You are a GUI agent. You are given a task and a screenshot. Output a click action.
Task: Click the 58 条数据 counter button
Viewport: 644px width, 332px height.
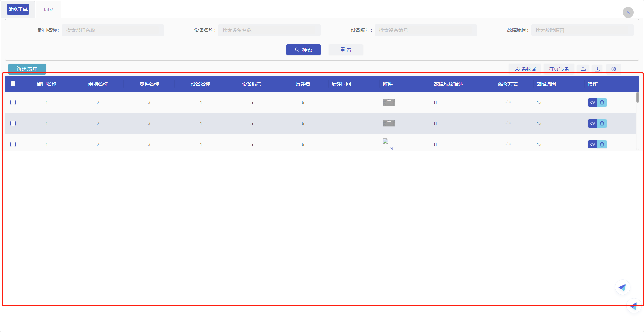tap(525, 69)
